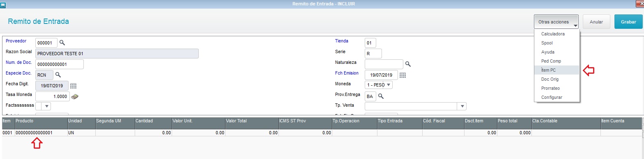The width and height of the screenshot is (644, 159).
Task: Open the Especie Doc. search magnifier
Action: coord(58,75)
